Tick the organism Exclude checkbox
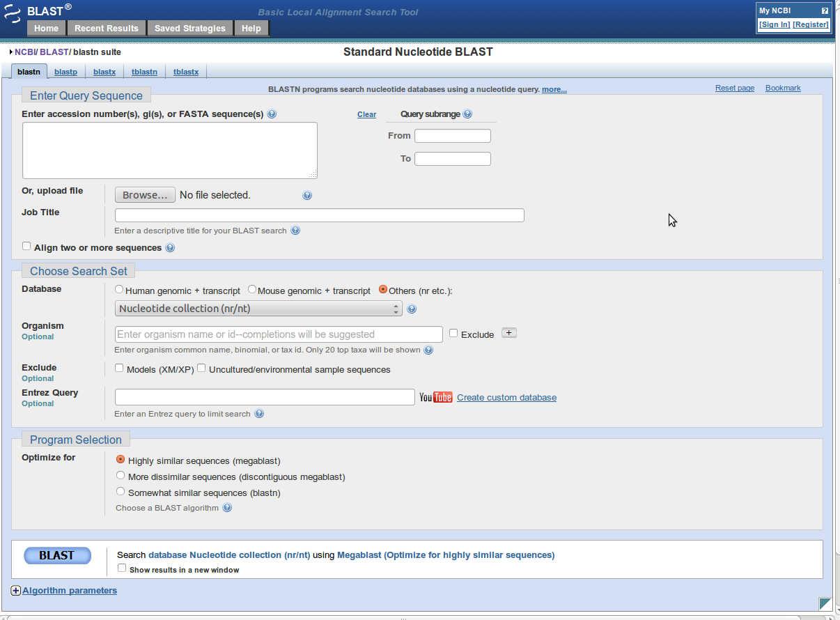The width and height of the screenshot is (840, 620). 453,333
